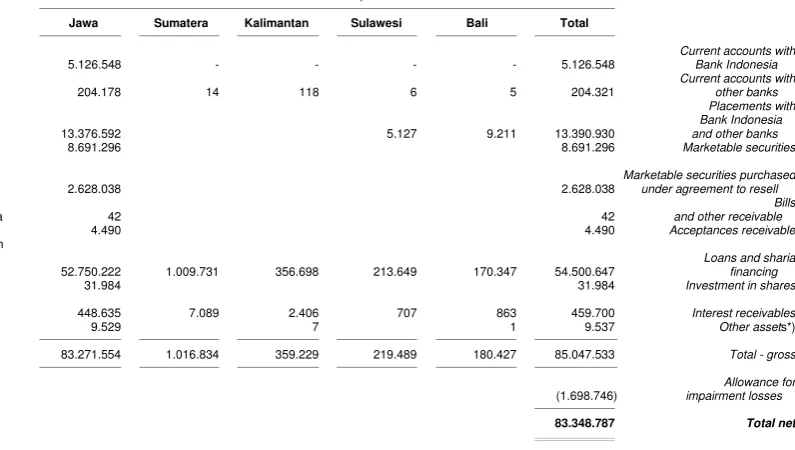Screen dimensions: 795x450
Task: Click the Marketable securities label
Action: tap(739, 147)
